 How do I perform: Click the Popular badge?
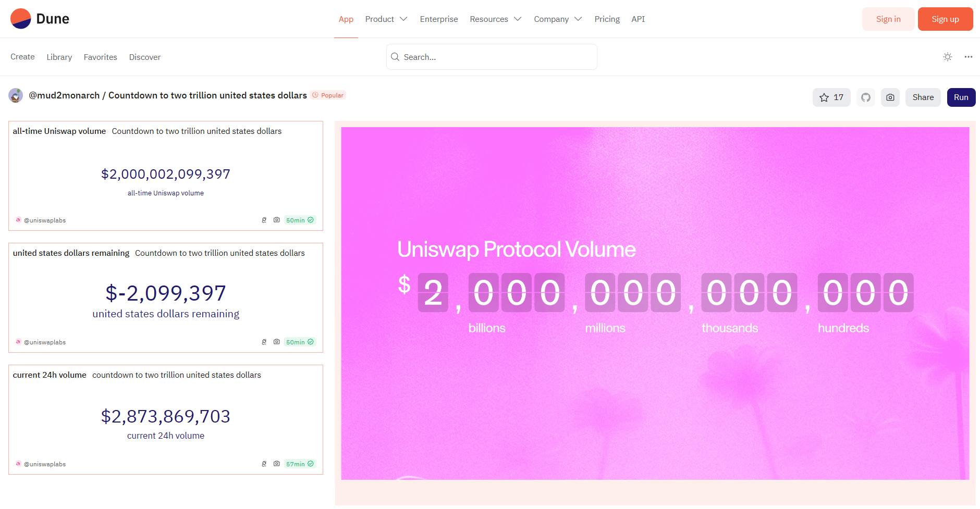click(x=328, y=95)
